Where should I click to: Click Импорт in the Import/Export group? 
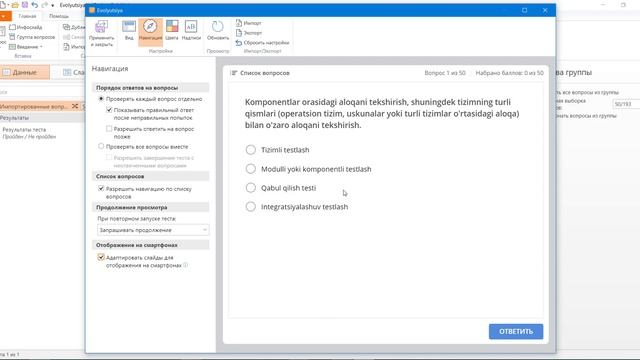coord(248,23)
